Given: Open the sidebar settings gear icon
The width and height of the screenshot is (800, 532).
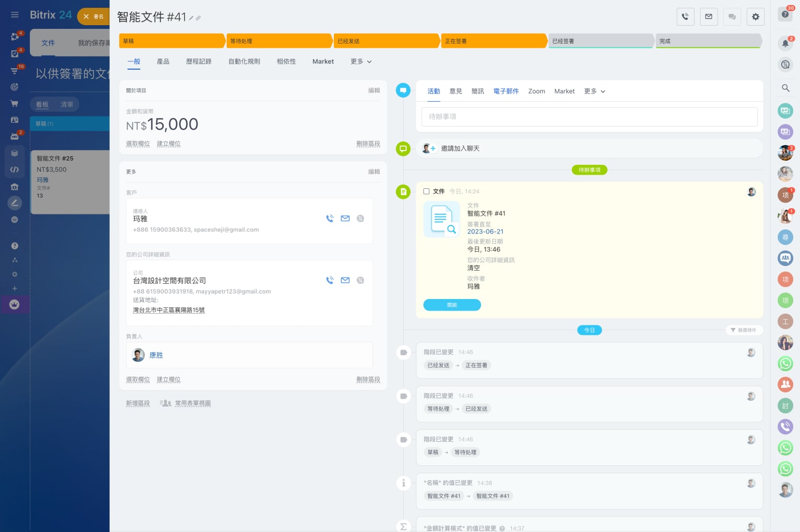Looking at the screenshot, I should (15, 274).
